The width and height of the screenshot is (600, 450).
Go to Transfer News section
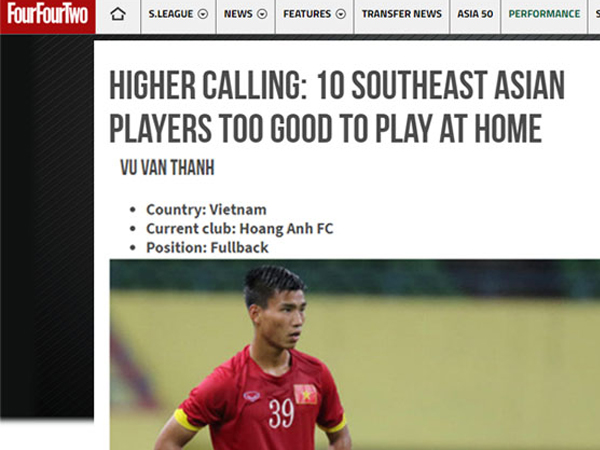(402, 14)
